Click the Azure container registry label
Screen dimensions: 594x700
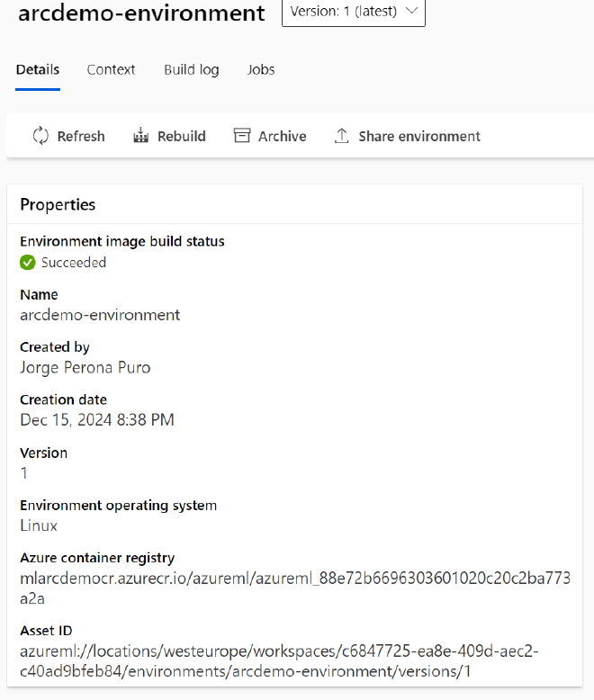pos(97,558)
